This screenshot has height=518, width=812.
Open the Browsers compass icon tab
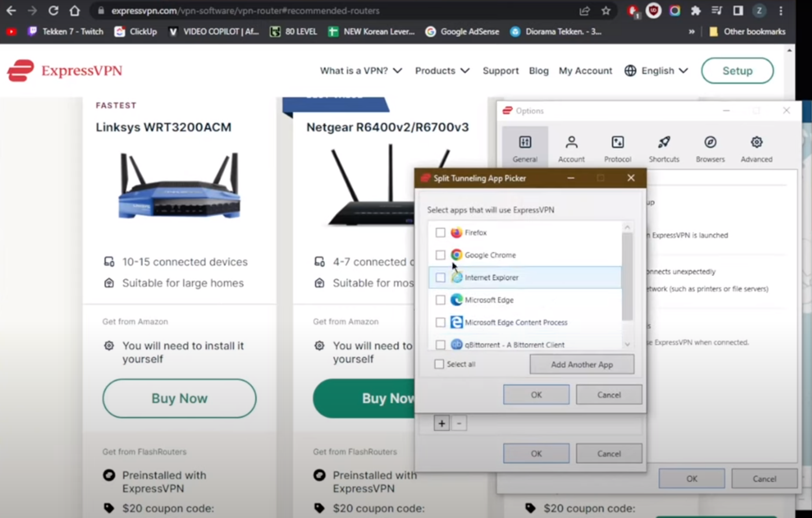(x=710, y=142)
